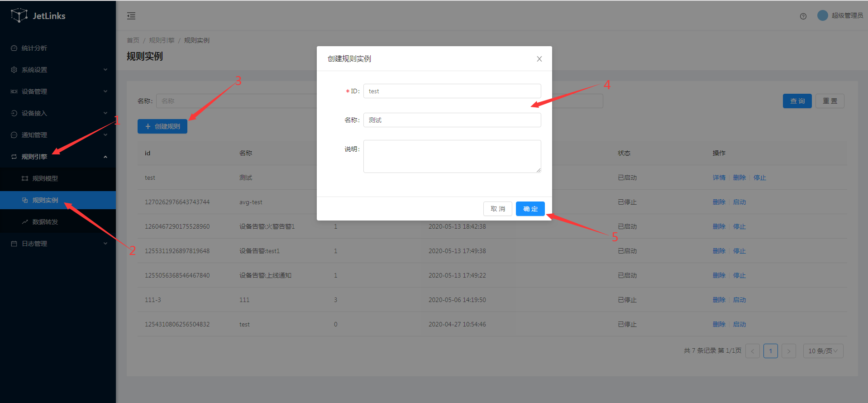Open the 10 条/页 page size dropdown

click(823, 351)
